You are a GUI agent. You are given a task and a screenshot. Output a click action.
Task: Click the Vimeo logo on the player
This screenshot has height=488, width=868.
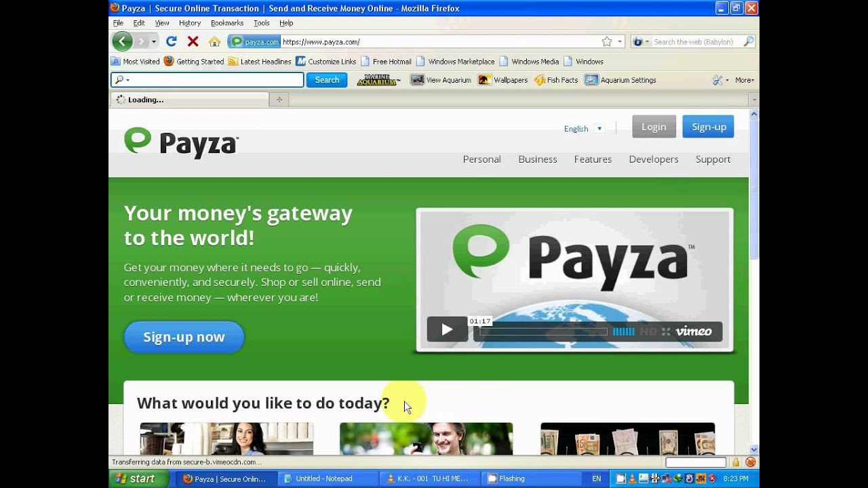pyautogui.click(x=694, y=331)
